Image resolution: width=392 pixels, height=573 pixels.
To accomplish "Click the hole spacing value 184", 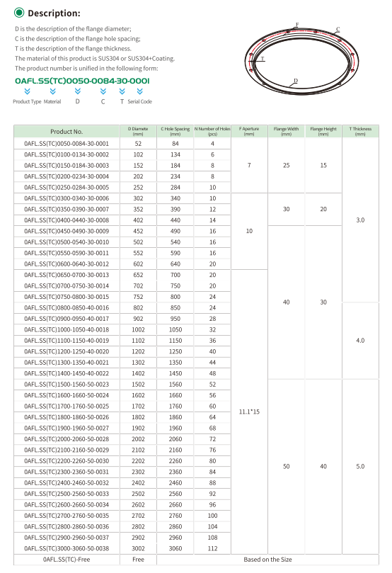I will (175, 166).
